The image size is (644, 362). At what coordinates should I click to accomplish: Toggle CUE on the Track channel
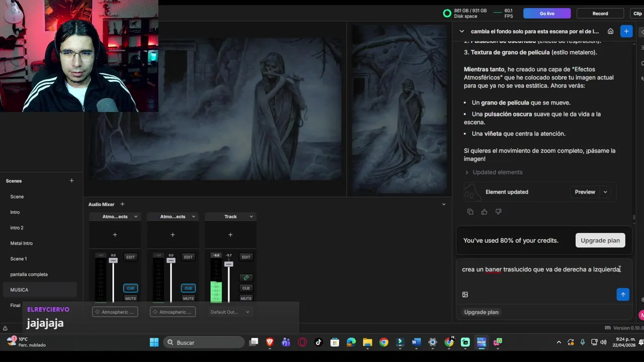coord(246,288)
